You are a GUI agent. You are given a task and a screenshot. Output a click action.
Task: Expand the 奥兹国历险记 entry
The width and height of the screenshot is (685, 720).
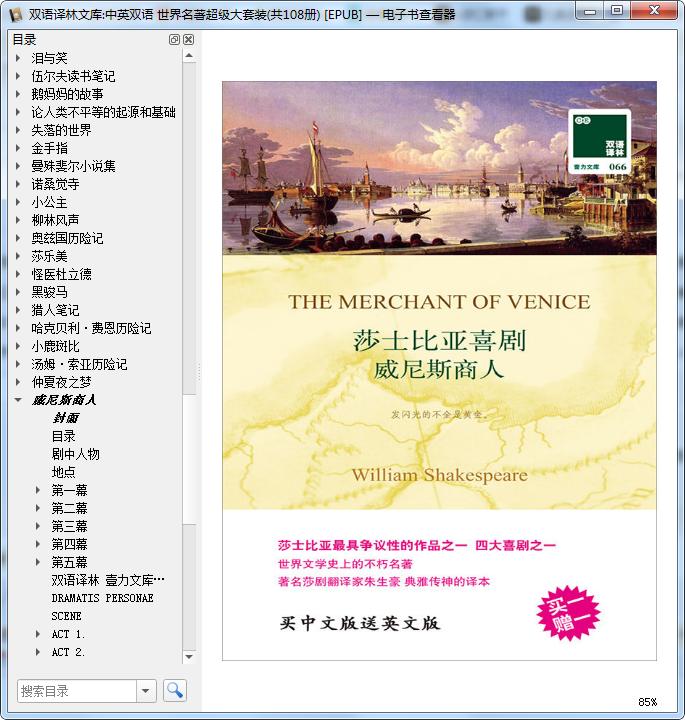click(x=18, y=238)
